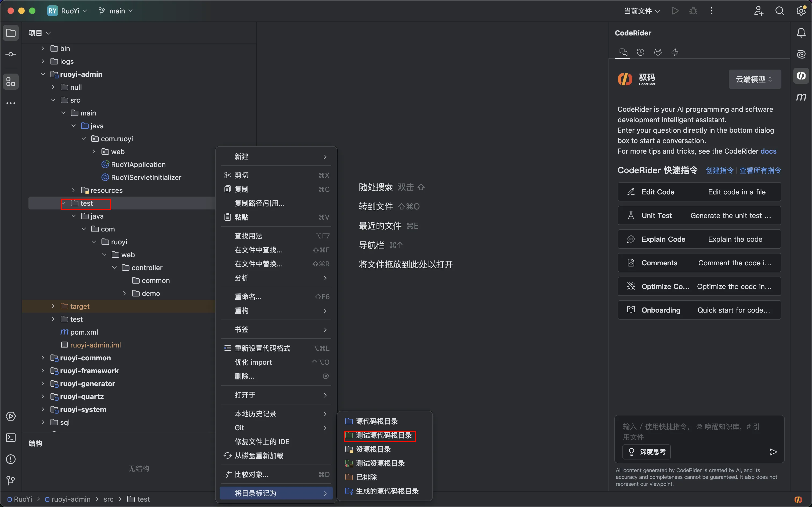
Task: Open the Problems tool window icon
Action: [x=11, y=459]
